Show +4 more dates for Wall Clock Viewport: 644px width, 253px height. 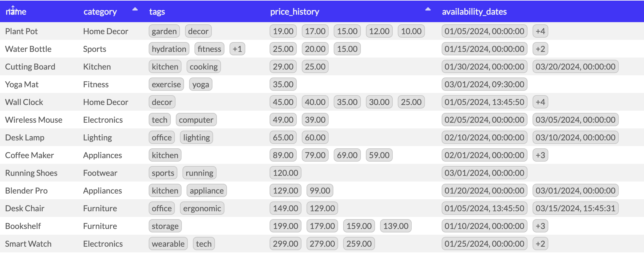(540, 102)
